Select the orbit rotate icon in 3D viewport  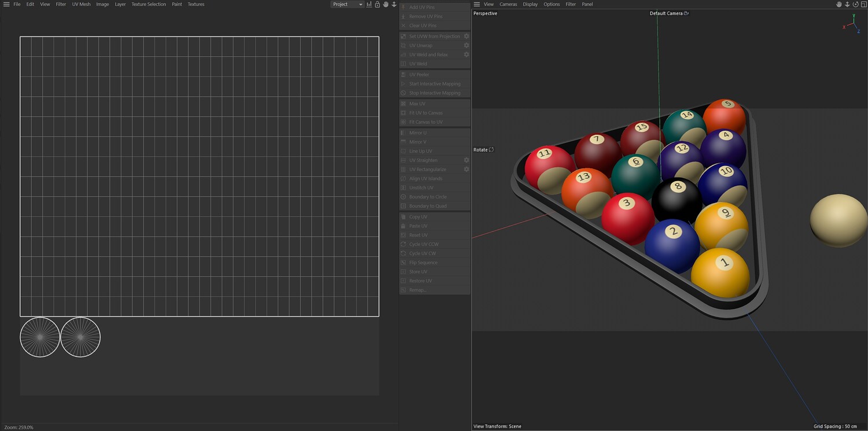[855, 4]
